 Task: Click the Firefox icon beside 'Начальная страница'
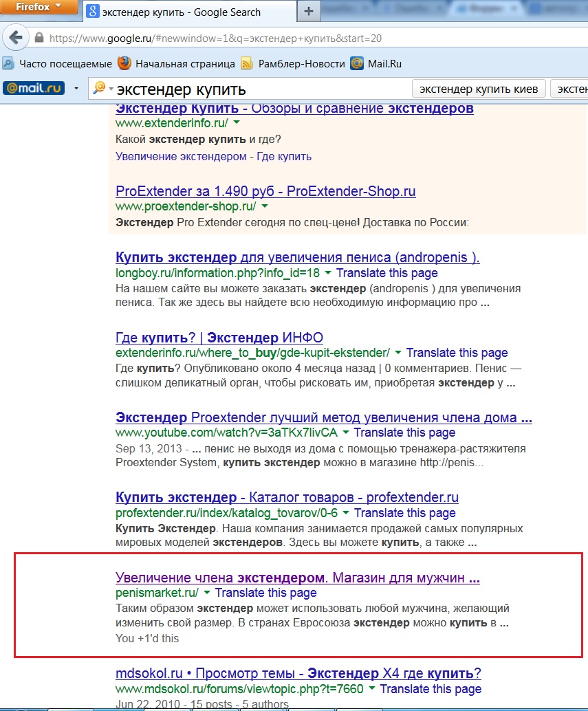[124, 63]
